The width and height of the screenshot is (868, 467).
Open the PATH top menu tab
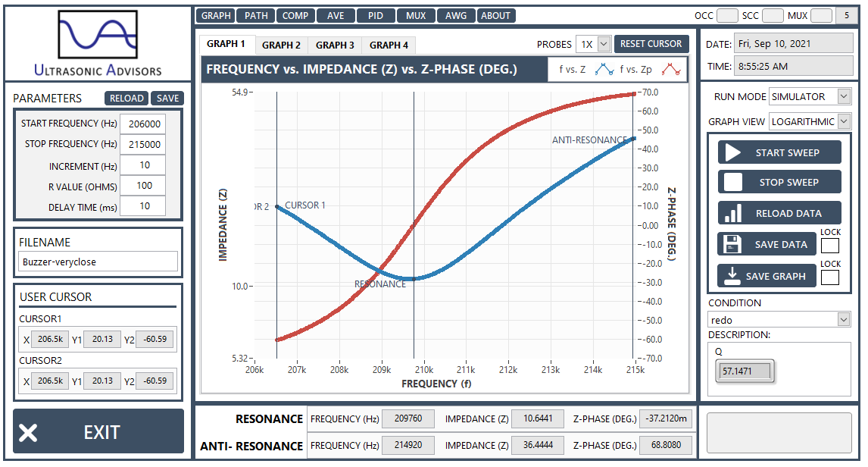pyautogui.click(x=256, y=15)
